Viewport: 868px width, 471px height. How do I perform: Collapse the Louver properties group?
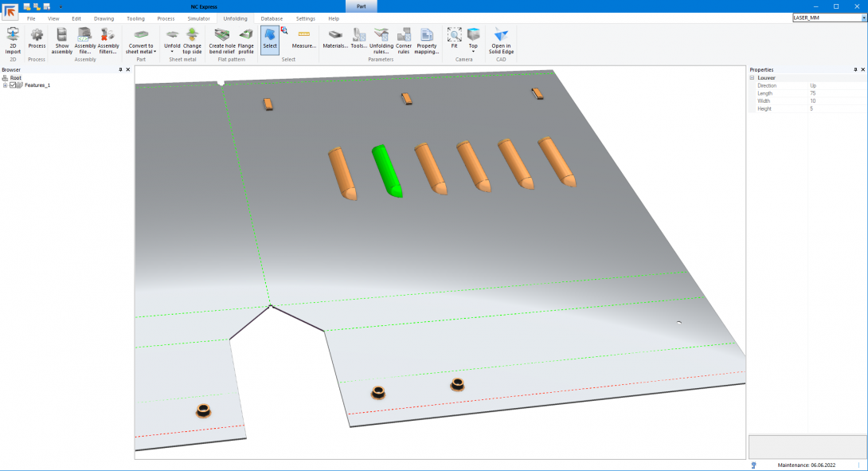[752, 78]
